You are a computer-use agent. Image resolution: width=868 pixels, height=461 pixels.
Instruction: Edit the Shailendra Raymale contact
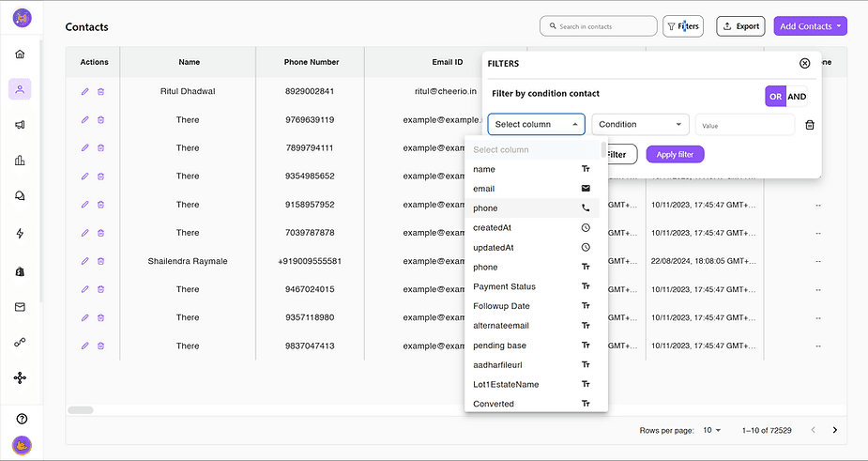click(x=84, y=261)
